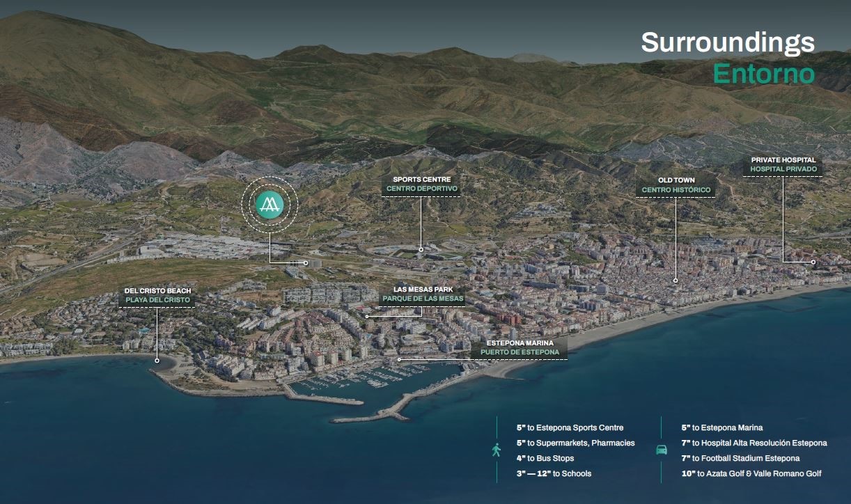The width and height of the screenshot is (851, 504).
Task: Select the Sports Centre map label
Action: coord(421,180)
